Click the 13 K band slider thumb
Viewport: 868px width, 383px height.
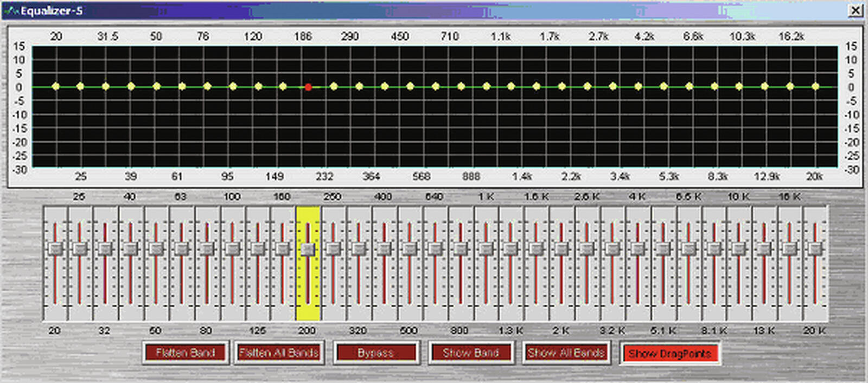pos(764,249)
